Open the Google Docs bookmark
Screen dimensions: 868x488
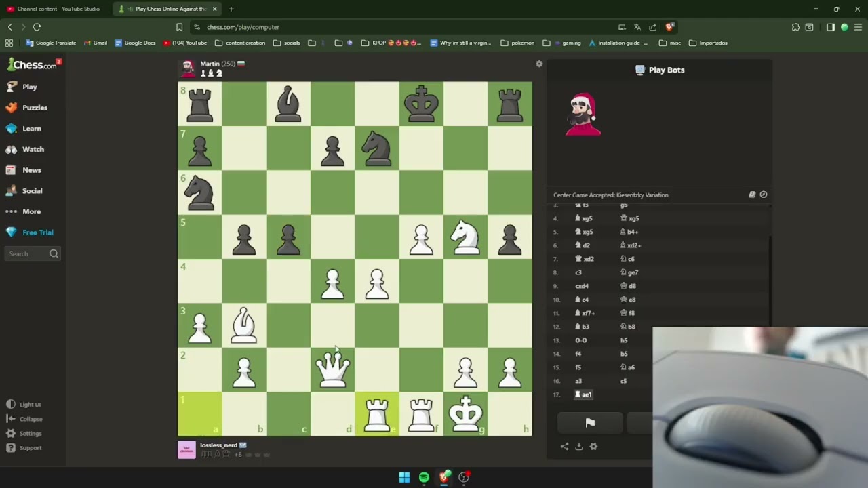point(135,43)
